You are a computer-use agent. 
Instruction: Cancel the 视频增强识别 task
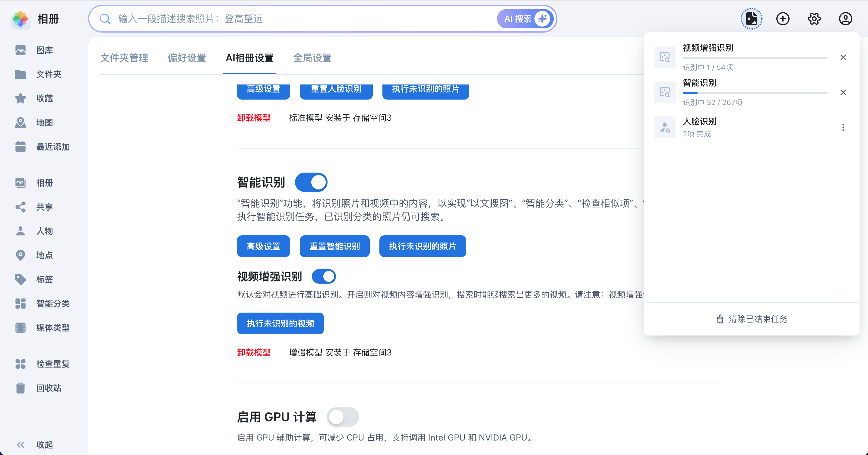click(843, 58)
